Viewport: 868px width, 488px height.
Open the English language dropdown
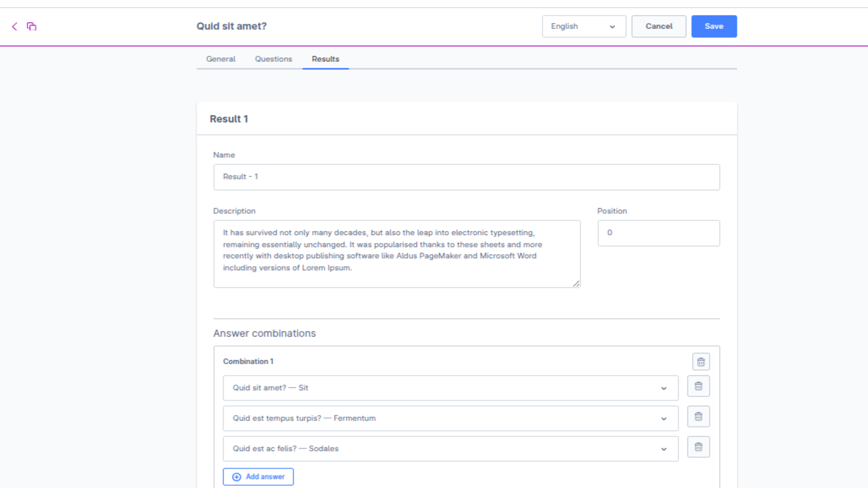584,27
